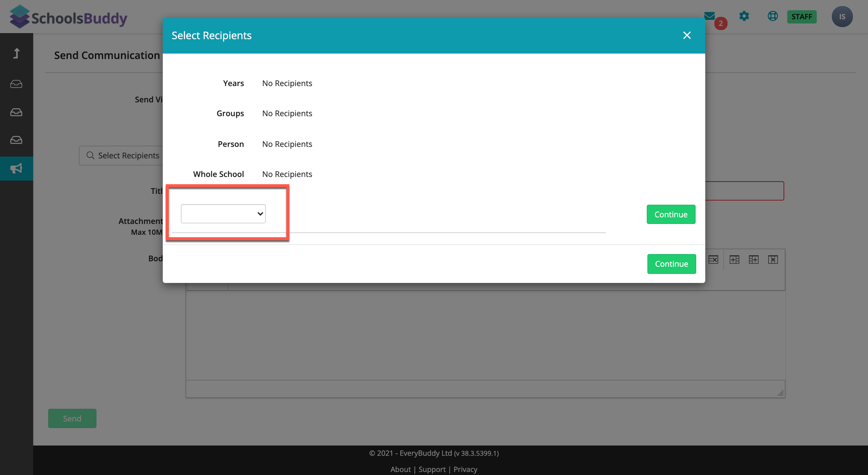868x475 pixels.
Task: Open the settings gear icon
Action: [744, 16]
